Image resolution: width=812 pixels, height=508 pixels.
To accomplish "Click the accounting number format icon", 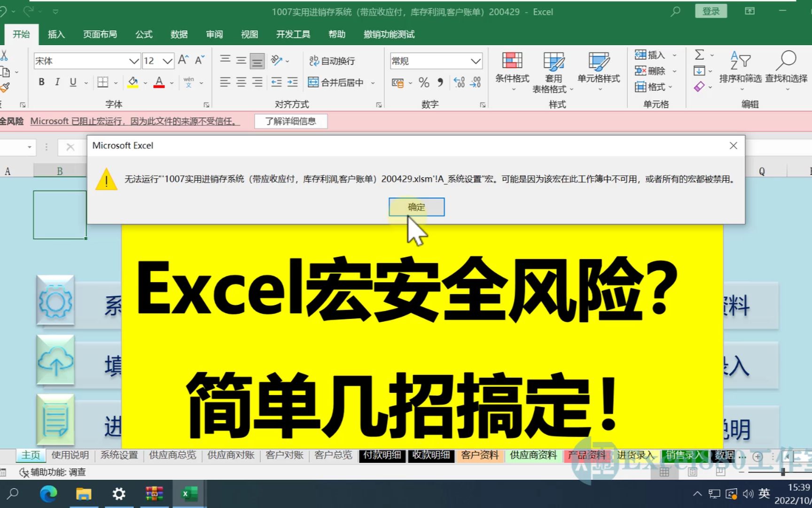I will pos(398,83).
